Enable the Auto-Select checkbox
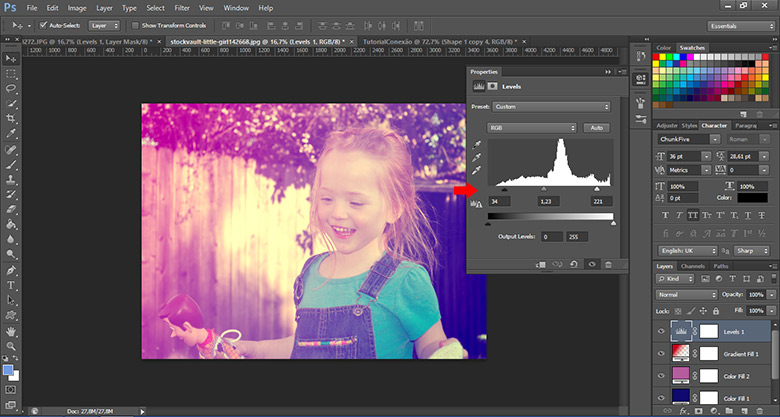 42,25
